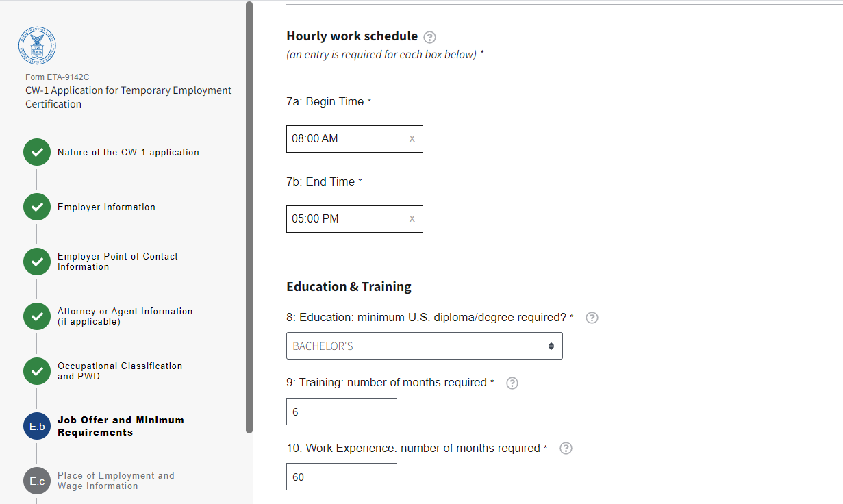Show help for Training months required

click(512, 383)
